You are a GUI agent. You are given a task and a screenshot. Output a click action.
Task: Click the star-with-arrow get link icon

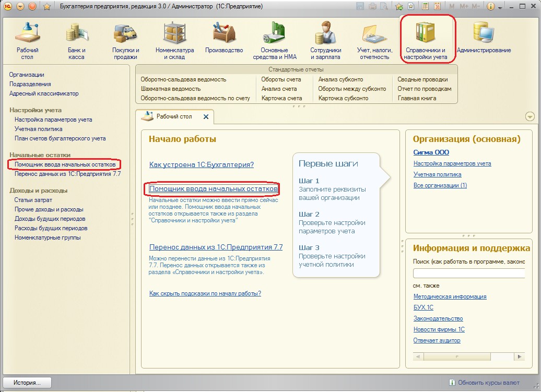(399, 6)
